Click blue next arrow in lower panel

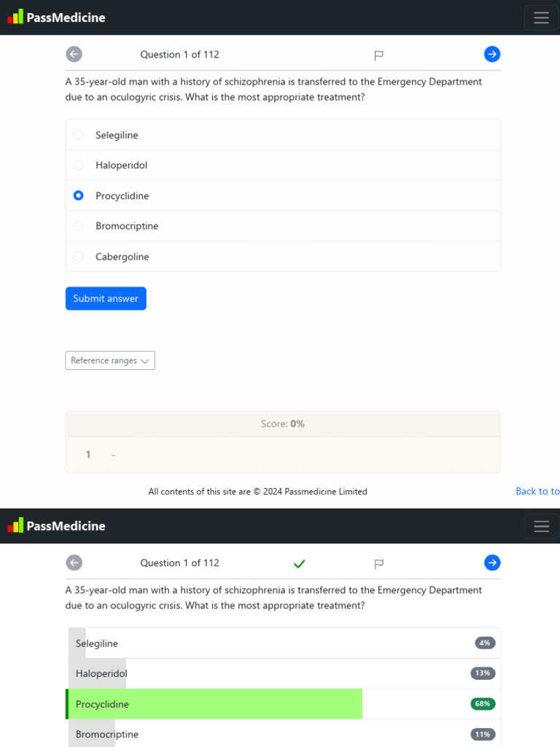click(x=492, y=562)
